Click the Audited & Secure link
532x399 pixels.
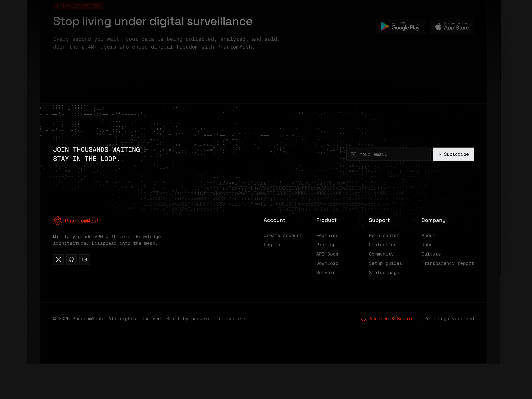pyautogui.click(x=391, y=319)
